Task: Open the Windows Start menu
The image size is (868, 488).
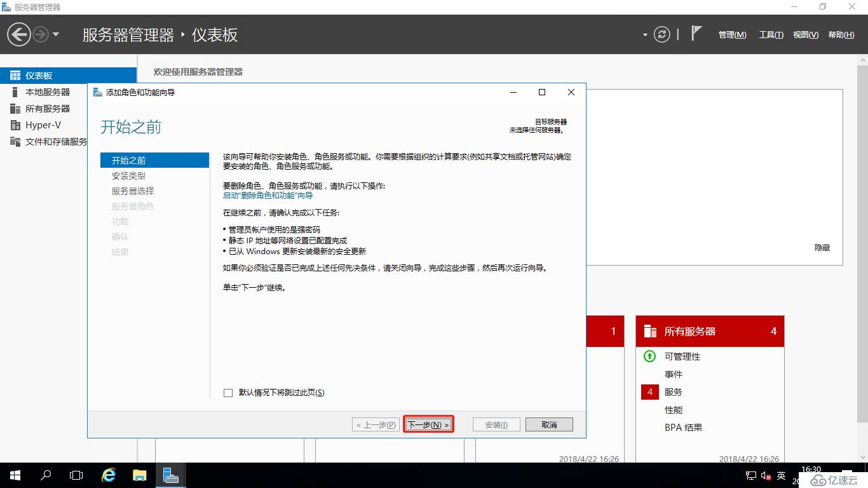Action: pos(15,475)
